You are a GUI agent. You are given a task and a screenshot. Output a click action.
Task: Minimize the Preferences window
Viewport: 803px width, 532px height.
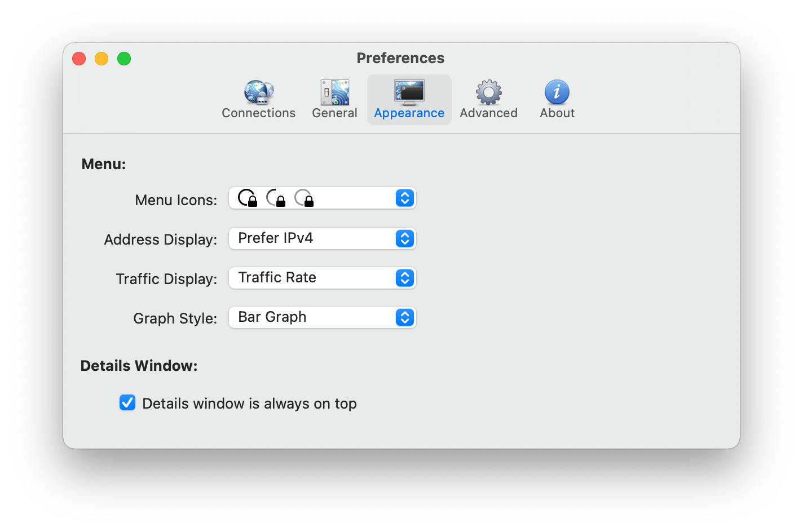[102, 59]
